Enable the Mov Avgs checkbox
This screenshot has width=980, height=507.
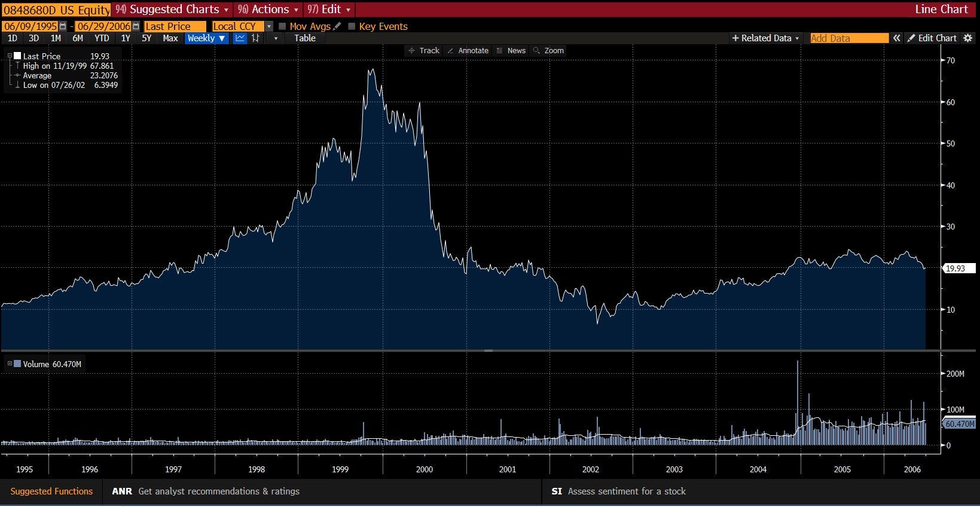pos(282,26)
